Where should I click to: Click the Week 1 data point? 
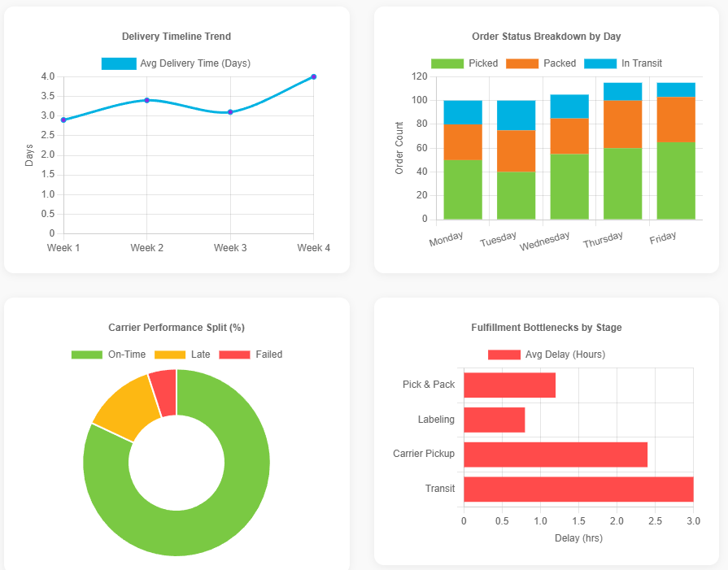pyautogui.click(x=63, y=120)
